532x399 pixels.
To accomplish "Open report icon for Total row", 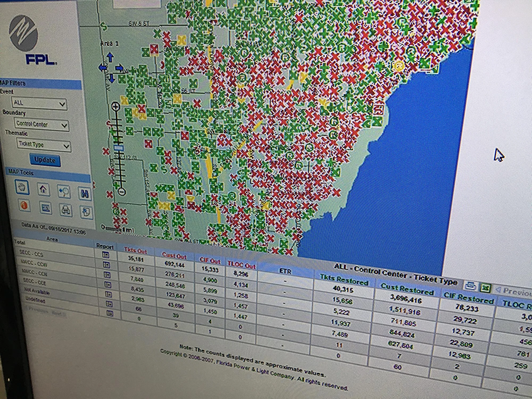I will [x=106, y=255].
